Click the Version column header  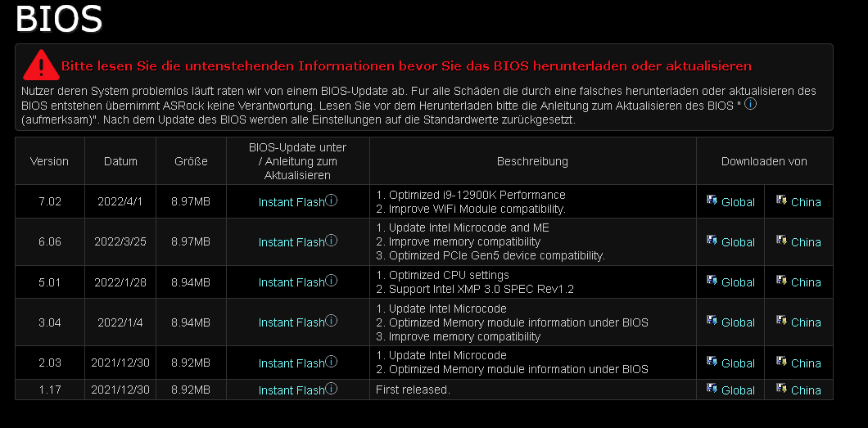pyautogui.click(x=49, y=161)
